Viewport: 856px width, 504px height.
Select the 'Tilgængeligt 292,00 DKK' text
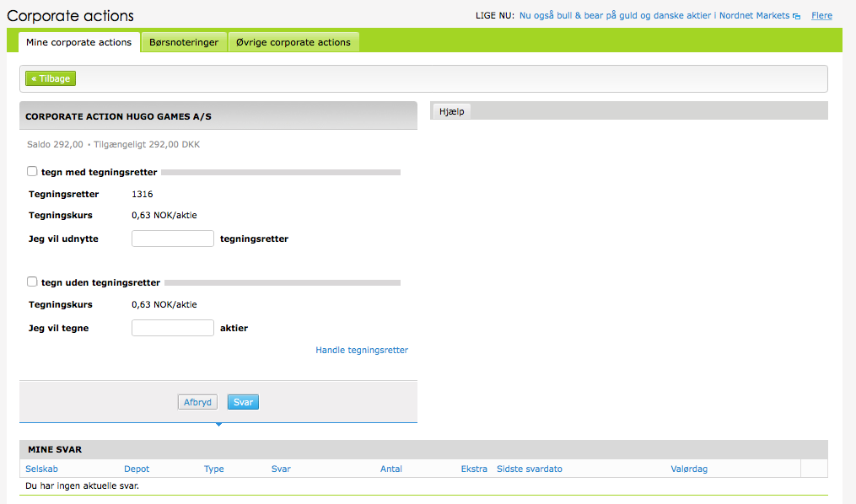pos(147,145)
